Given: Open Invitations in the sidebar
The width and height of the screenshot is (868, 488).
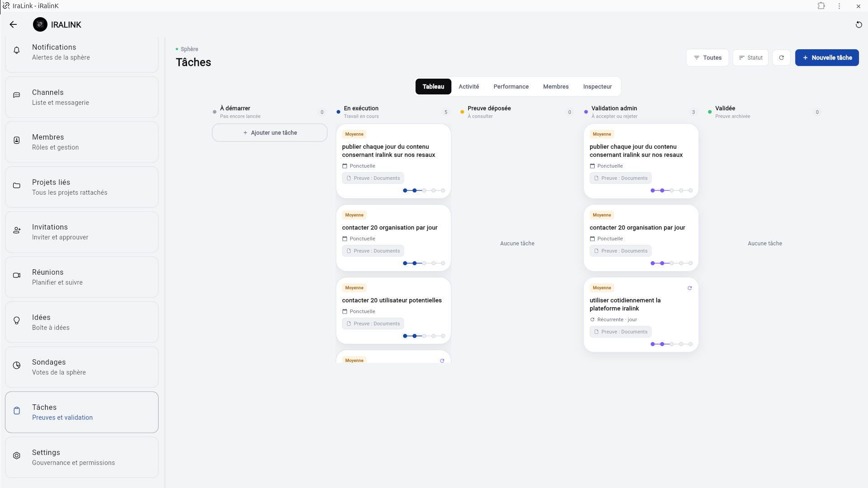Looking at the screenshot, I should coord(82,232).
